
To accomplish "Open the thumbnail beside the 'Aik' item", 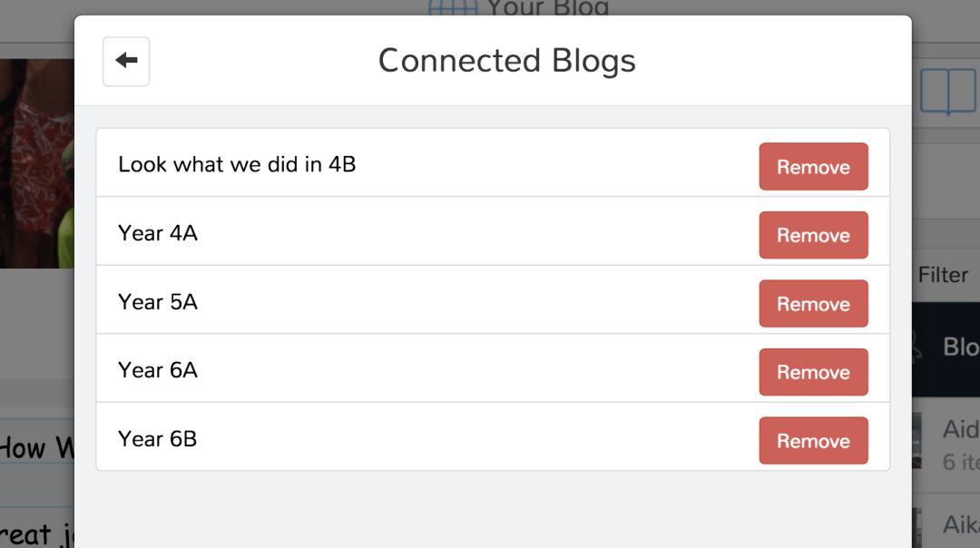I will [917, 528].
